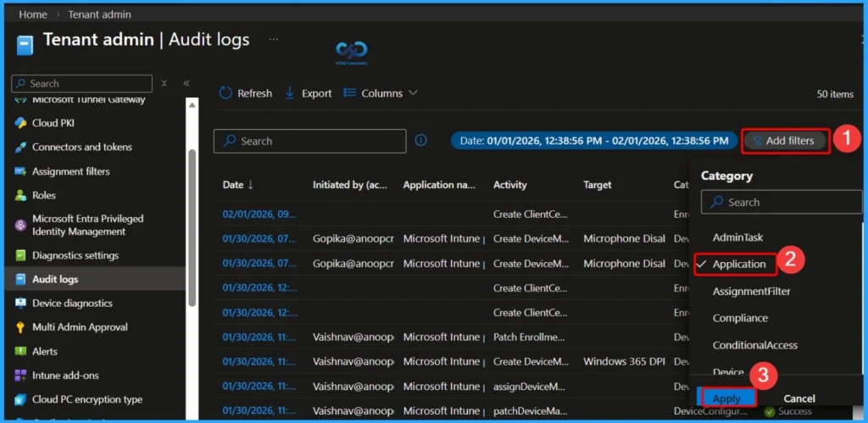Click the Success status cell
The width and height of the screenshot is (868, 423).
(x=787, y=411)
